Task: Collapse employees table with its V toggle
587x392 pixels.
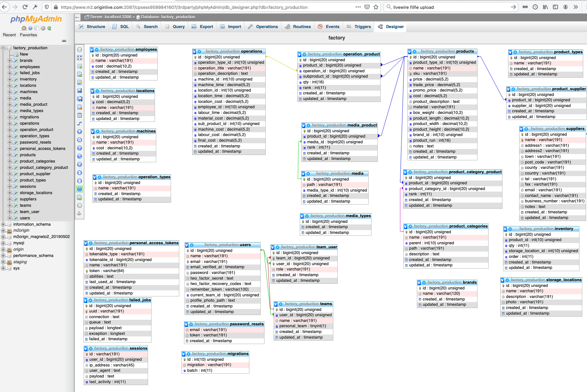Action: (x=92, y=50)
